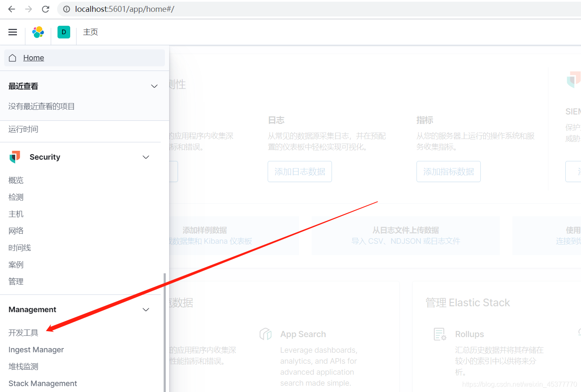Click the Management section heading
Viewport: 581px width, 392px height.
pos(32,310)
